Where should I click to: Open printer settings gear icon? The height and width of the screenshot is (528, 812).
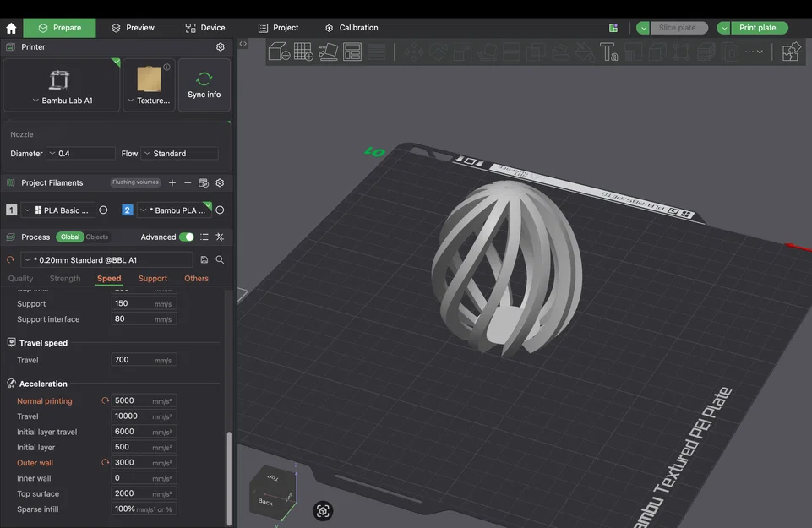tap(220, 47)
